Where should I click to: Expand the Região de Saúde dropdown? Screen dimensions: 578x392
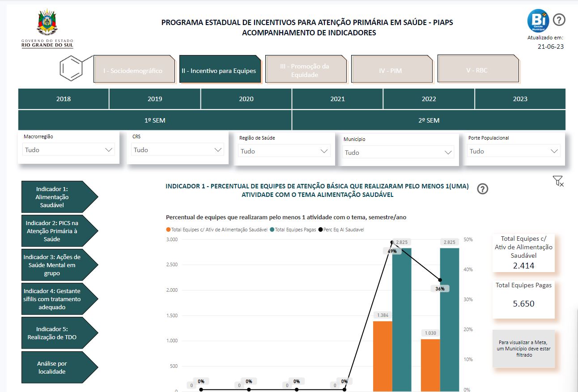tap(285, 151)
